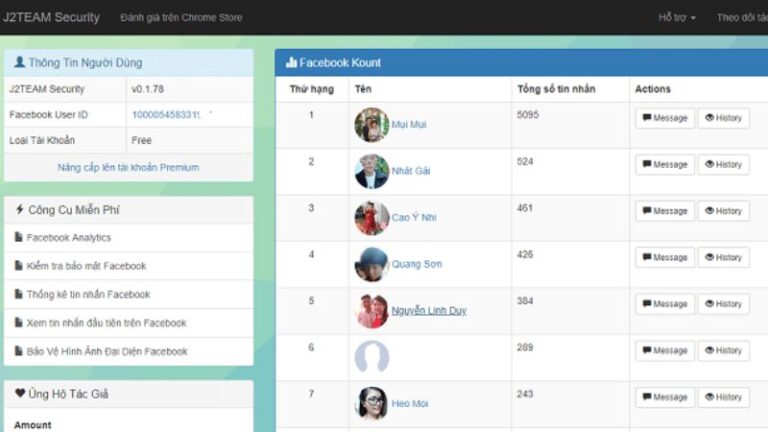Click the heart icon beside Ủng Hộ Tác Giả

pos(20,394)
